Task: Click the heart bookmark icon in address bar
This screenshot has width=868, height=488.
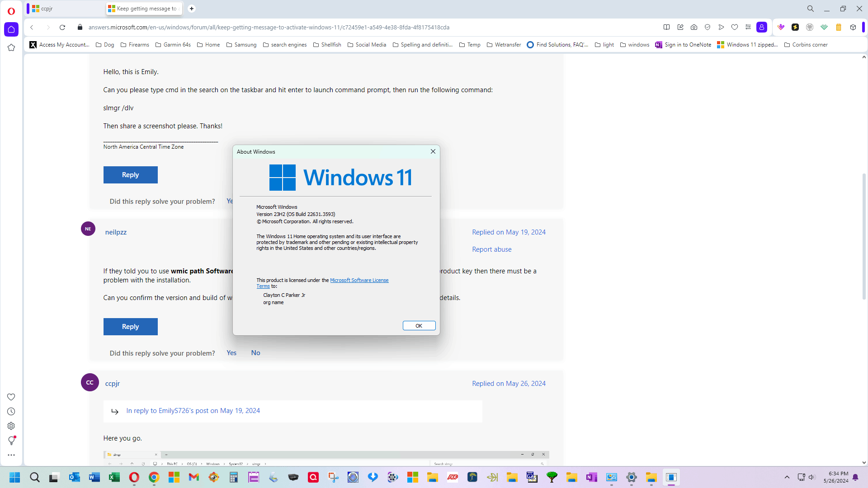Action: point(735,27)
